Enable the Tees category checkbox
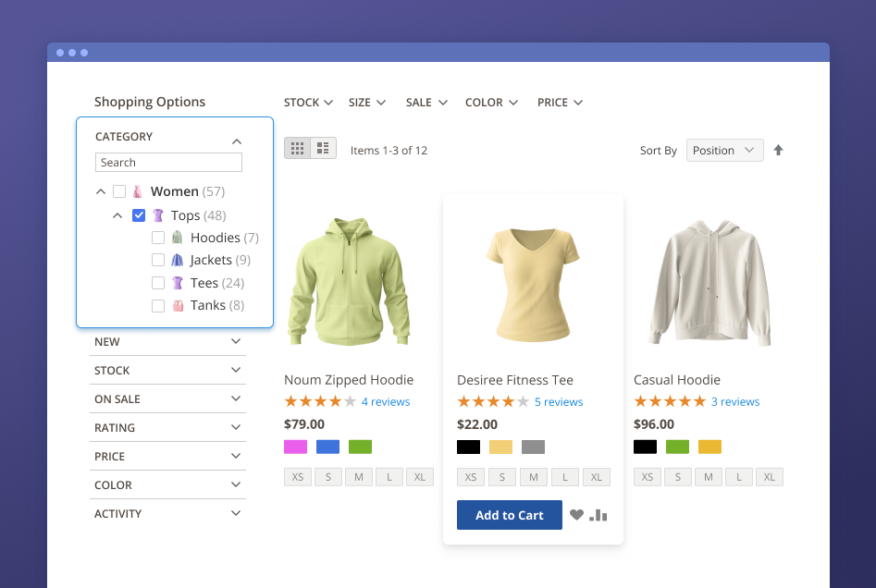876x588 pixels. coord(158,283)
